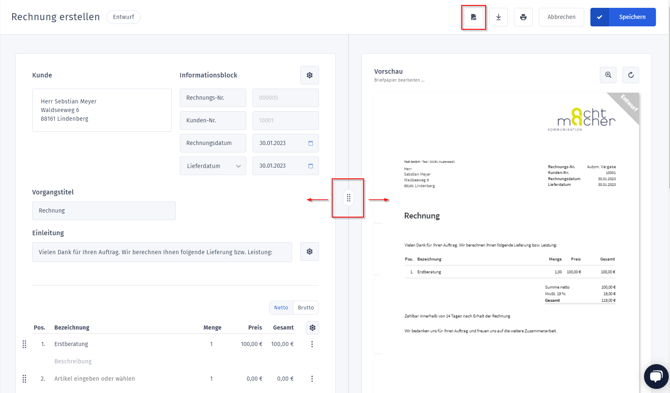Click the price 0,00 € of position 2
This screenshot has height=393, width=670.
pyautogui.click(x=254, y=378)
